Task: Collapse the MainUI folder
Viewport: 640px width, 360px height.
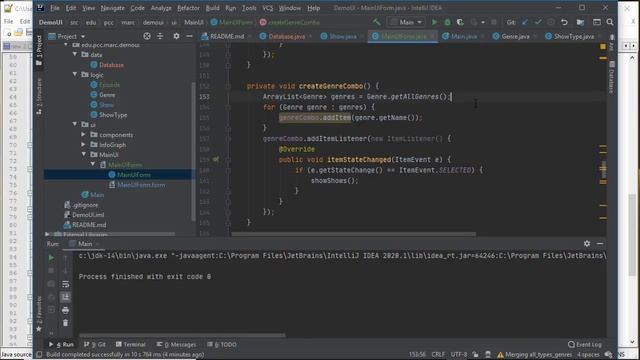Action: tap(84, 154)
